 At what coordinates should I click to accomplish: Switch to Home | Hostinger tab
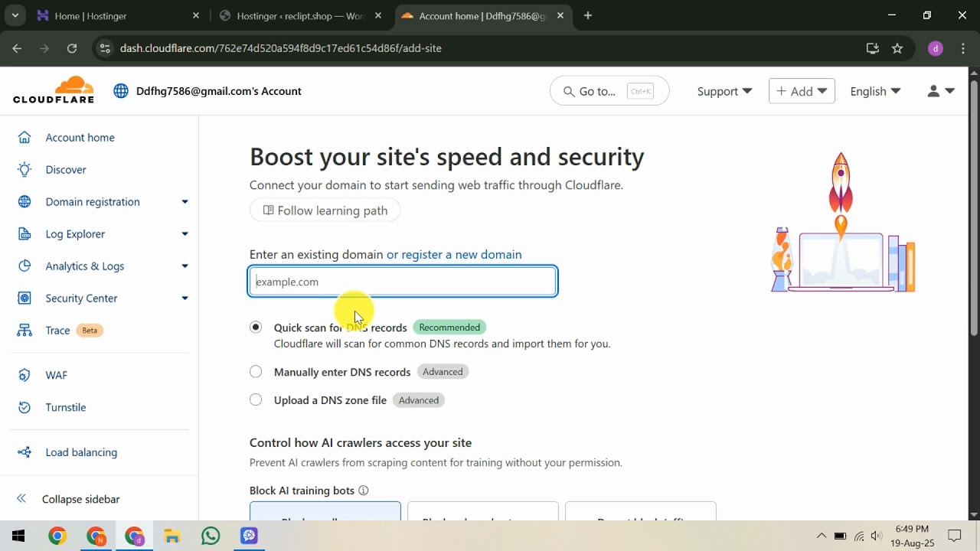[116, 15]
